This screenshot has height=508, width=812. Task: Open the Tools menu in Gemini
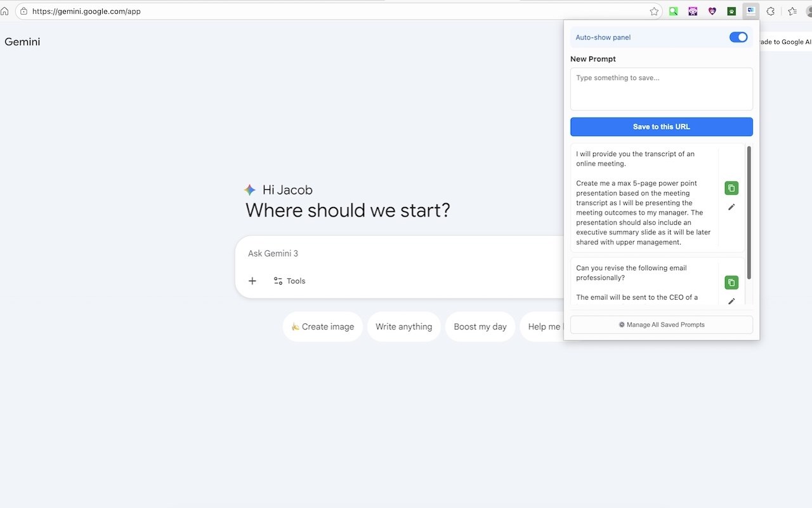[x=289, y=281]
